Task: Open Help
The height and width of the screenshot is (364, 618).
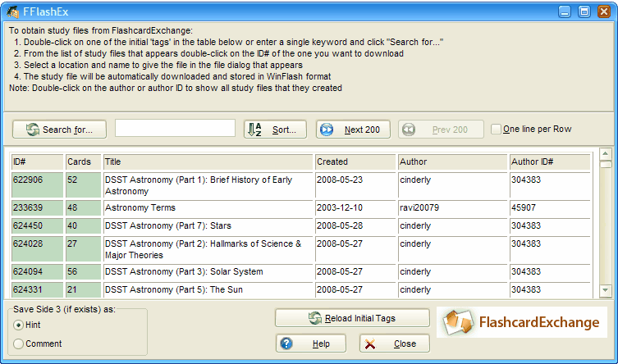Action: coord(311,344)
